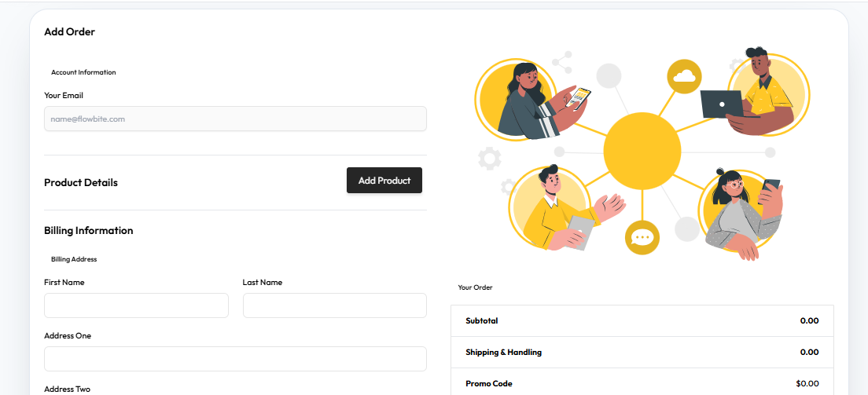
Task: Click the Promo Code row label
Action: pyautogui.click(x=489, y=383)
